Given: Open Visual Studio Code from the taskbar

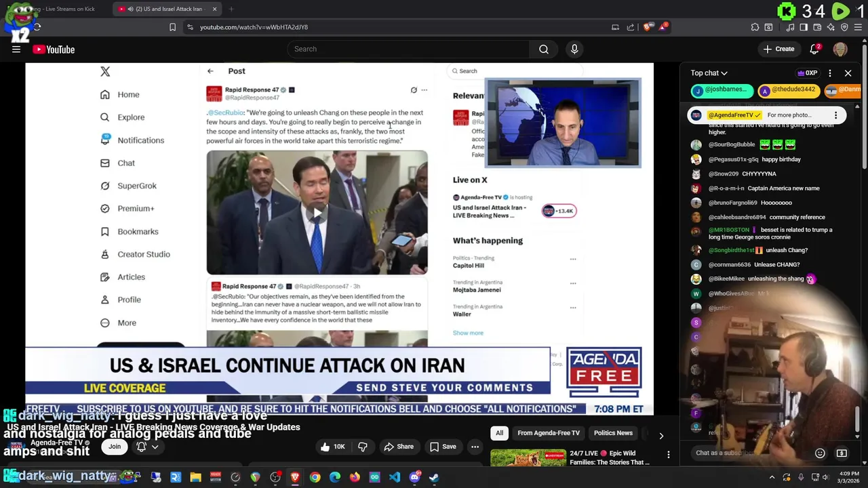Looking at the screenshot, I should [395, 477].
